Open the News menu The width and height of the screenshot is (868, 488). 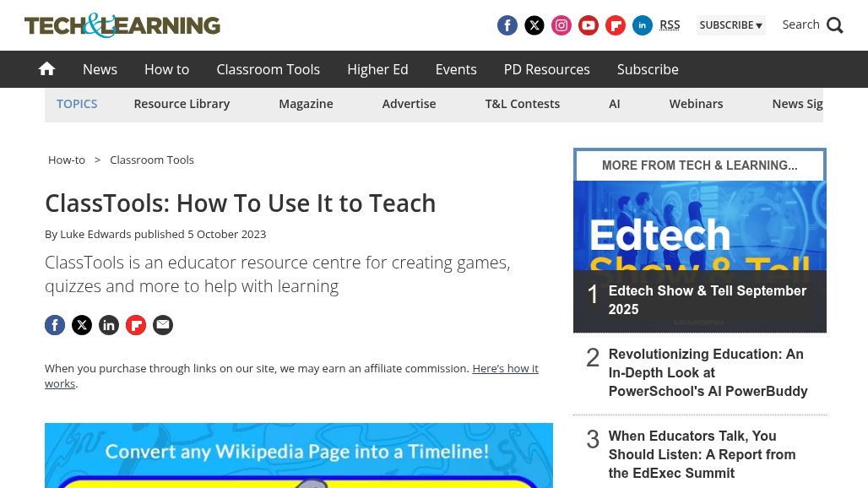point(100,69)
